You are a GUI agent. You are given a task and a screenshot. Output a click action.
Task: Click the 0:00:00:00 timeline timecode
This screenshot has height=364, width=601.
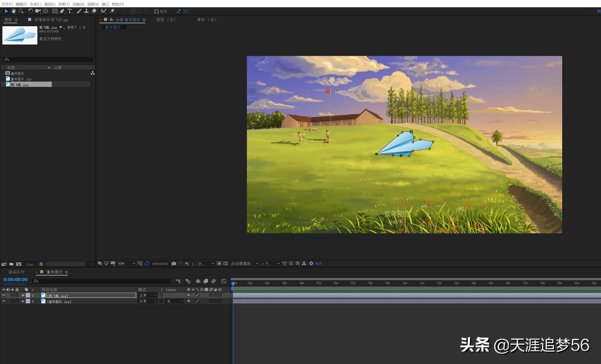(x=15, y=280)
